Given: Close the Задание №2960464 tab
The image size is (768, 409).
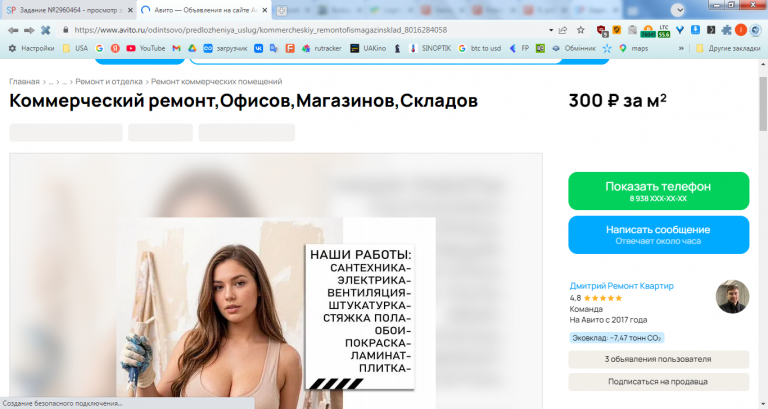Looking at the screenshot, I should (130, 10).
